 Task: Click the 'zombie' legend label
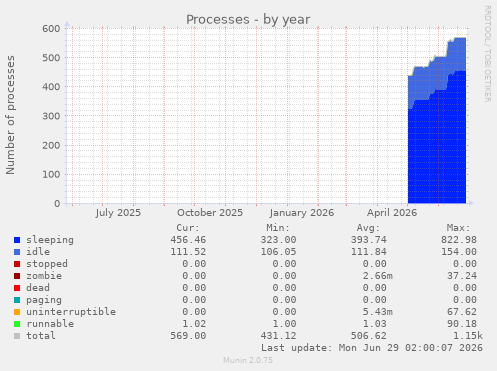click(44, 276)
